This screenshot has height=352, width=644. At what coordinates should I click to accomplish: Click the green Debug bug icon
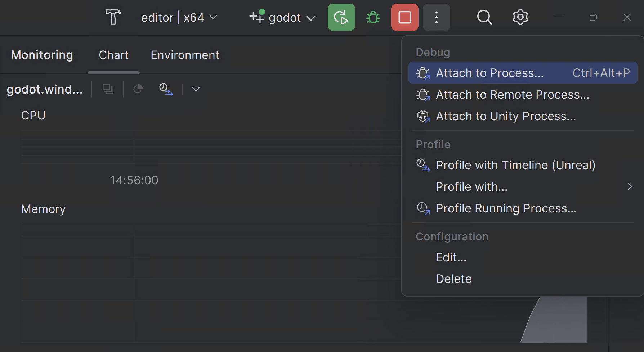point(373,17)
